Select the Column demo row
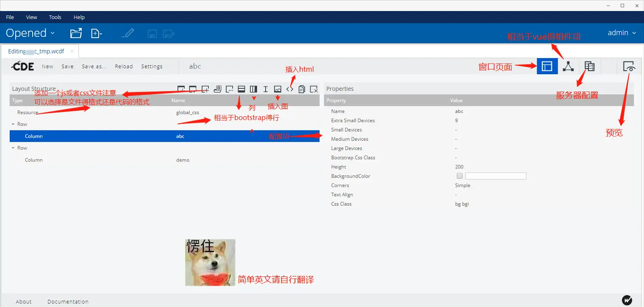Viewport: 644px width, 307px height. pyautogui.click(x=164, y=160)
